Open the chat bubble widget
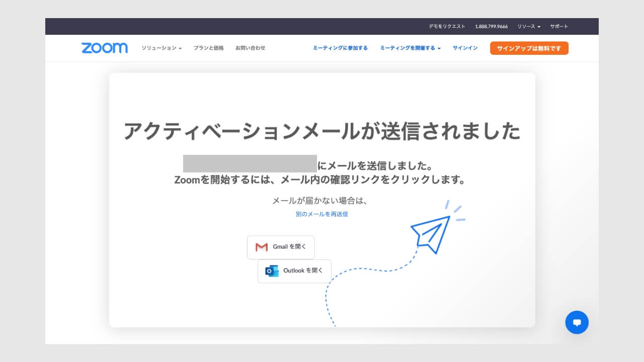 [577, 322]
